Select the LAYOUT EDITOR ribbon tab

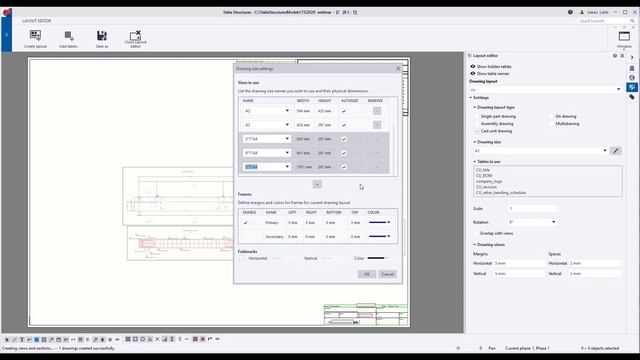(x=36, y=21)
